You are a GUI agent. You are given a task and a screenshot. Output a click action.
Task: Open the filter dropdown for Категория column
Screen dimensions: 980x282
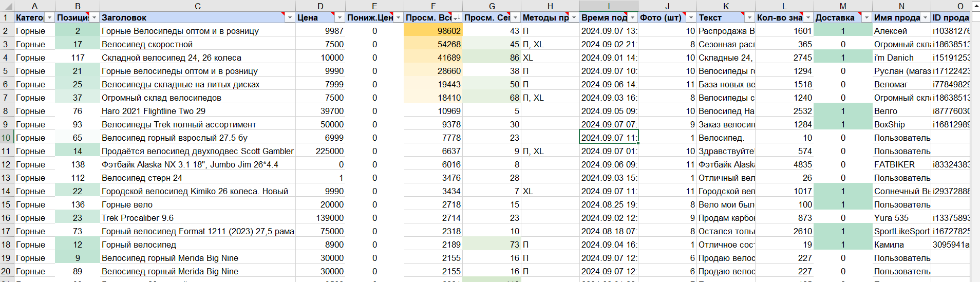pos(49,17)
